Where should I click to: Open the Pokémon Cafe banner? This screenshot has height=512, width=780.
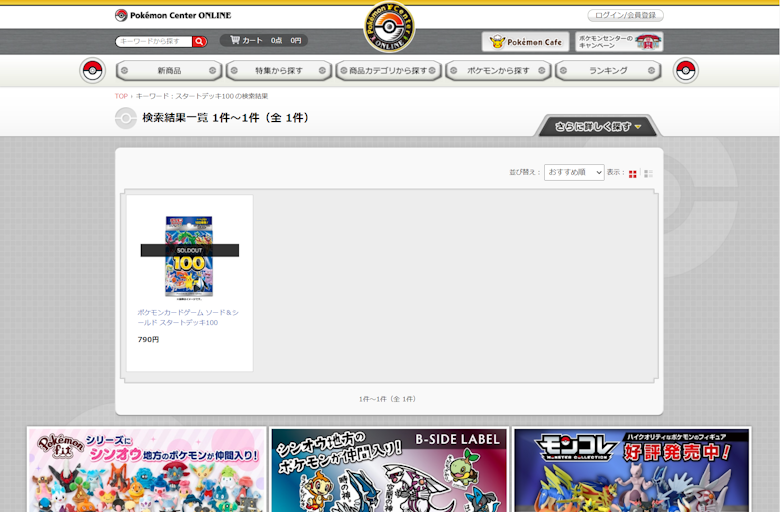pos(525,42)
